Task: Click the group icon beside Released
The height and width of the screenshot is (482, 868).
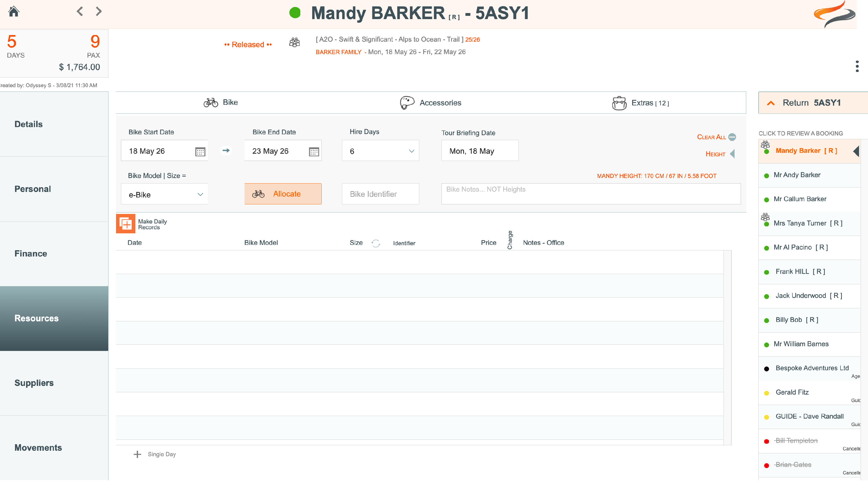Action: coord(295,43)
